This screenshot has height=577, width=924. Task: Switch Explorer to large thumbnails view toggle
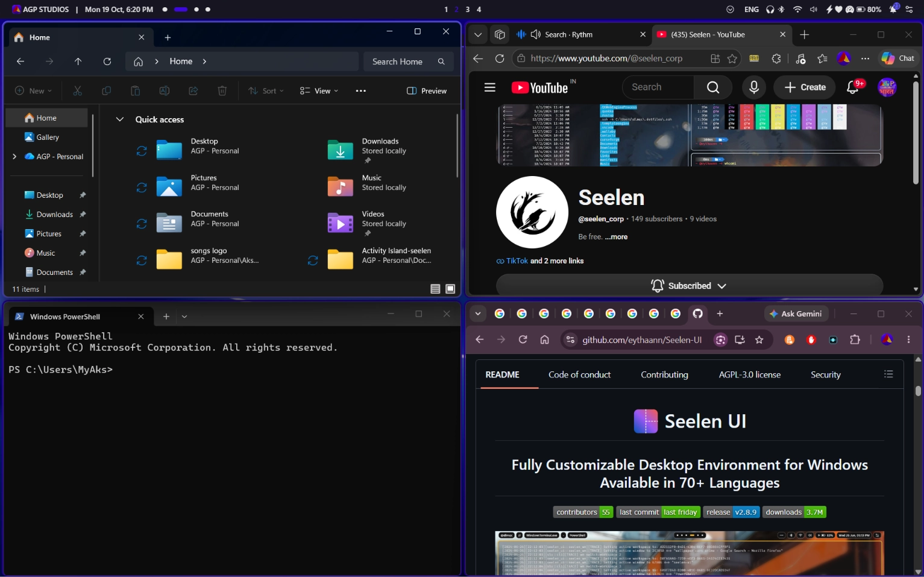[450, 289]
